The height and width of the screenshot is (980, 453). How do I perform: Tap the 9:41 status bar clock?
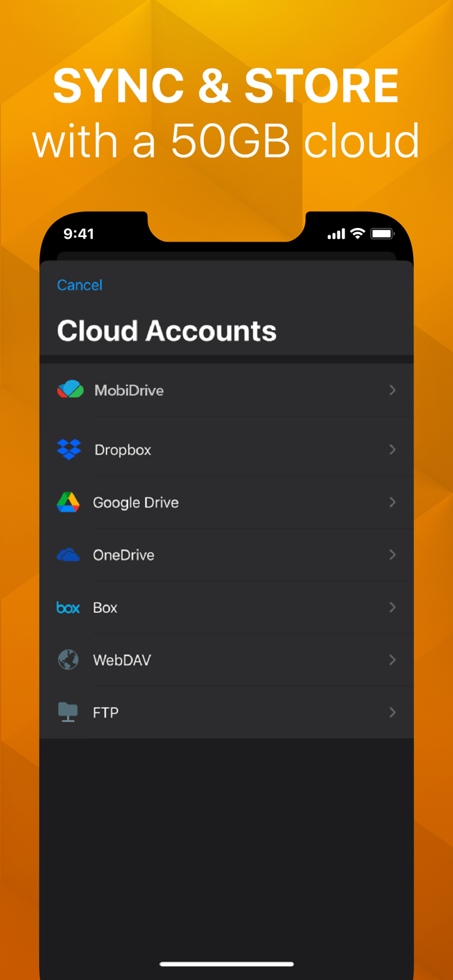pos(78,234)
